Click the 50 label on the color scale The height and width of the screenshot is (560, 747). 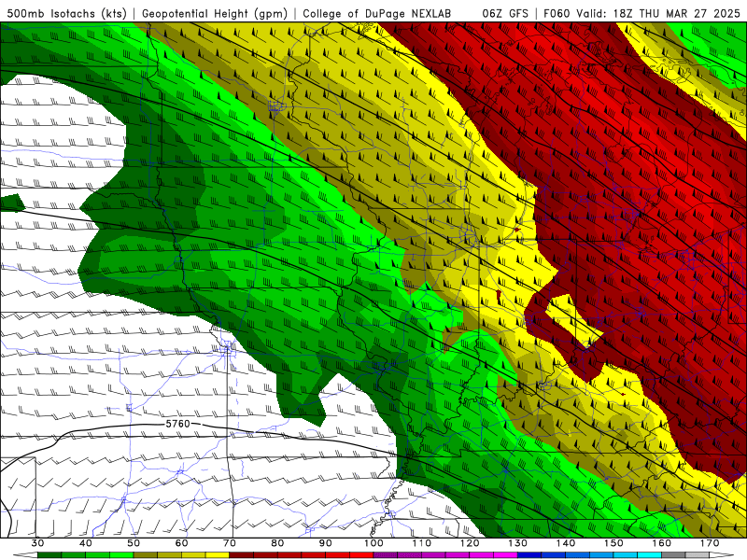pyautogui.click(x=134, y=543)
